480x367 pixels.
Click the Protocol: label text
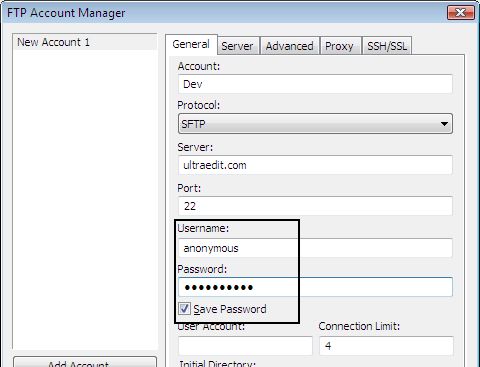click(x=199, y=105)
